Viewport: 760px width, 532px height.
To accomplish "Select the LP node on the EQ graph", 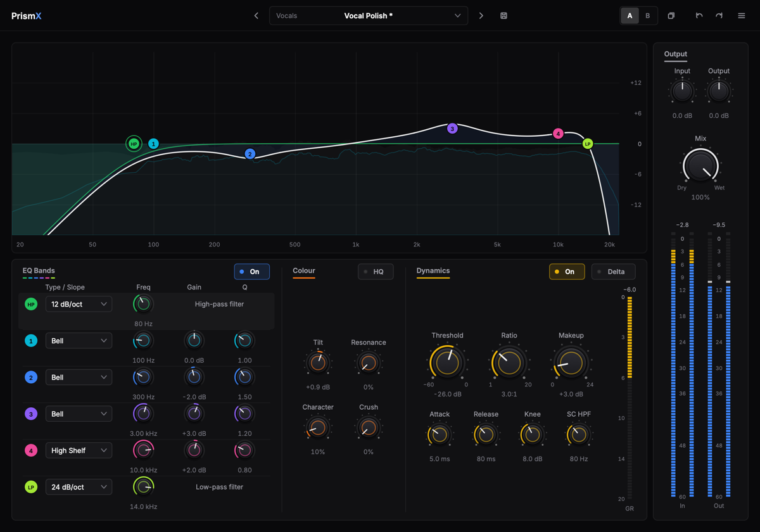I will [x=588, y=144].
